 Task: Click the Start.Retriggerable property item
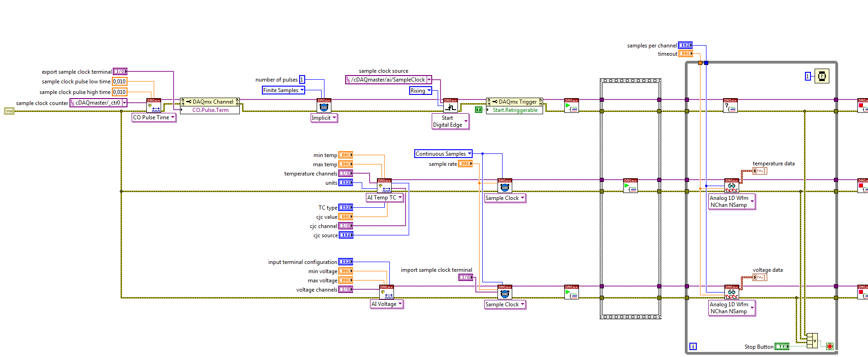click(x=515, y=110)
